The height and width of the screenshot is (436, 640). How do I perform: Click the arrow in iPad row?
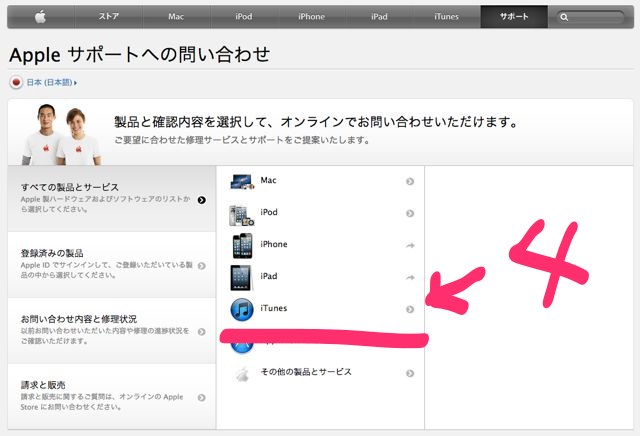pos(410,277)
